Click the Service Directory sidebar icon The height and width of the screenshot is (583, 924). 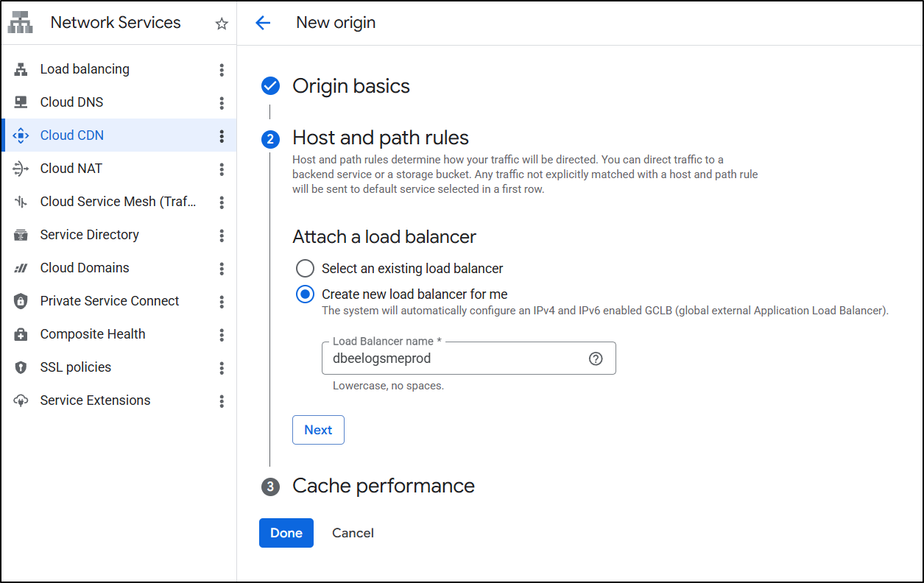coord(21,235)
